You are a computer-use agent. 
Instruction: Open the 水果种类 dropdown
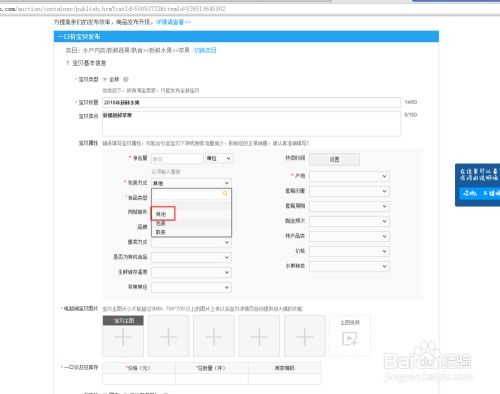point(349,266)
